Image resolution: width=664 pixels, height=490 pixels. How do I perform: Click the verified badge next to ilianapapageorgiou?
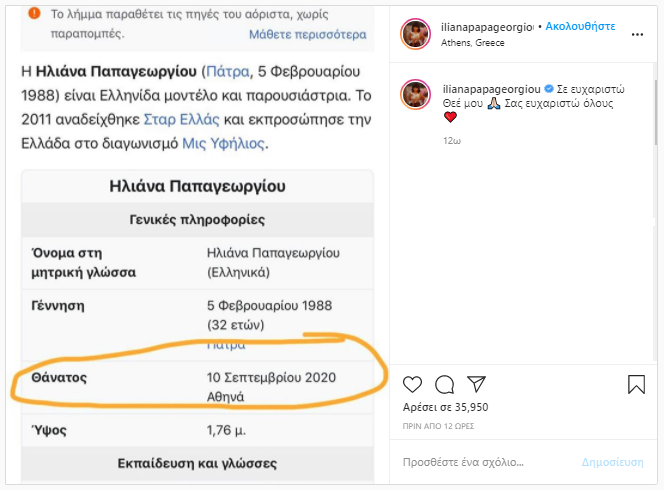point(549,89)
